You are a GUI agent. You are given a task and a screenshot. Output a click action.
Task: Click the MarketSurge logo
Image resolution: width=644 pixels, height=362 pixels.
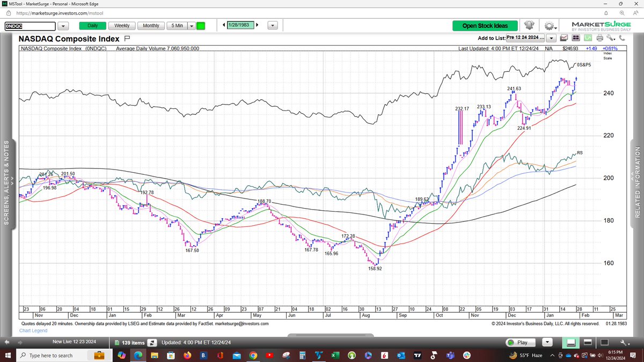(x=602, y=26)
